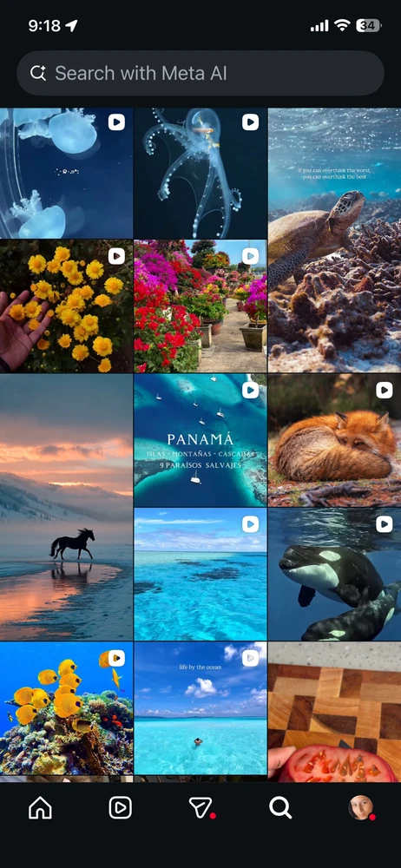Open the Reels tab icon
Screen dimensions: 401x868
click(x=120, y=807)
